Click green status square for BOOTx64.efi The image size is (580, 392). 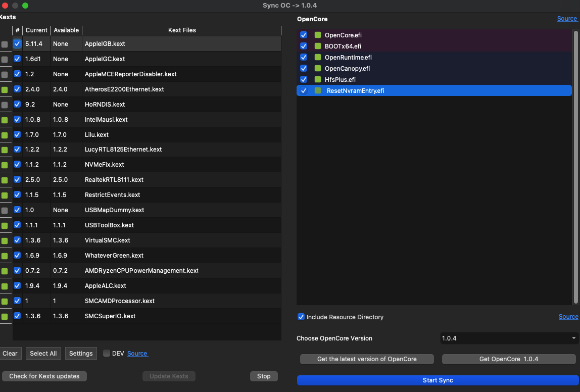coord(318,46)
